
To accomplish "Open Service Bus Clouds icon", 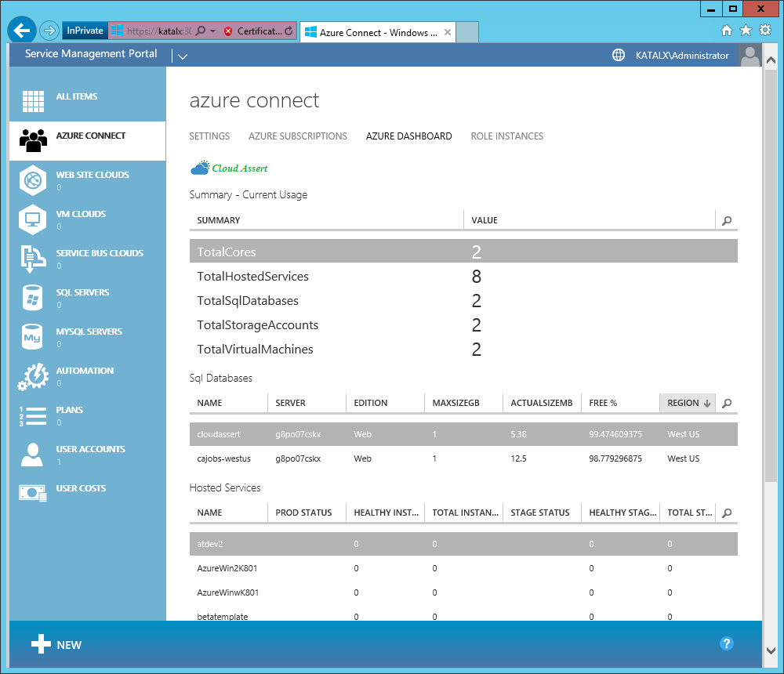I will (x=33, y=259).
